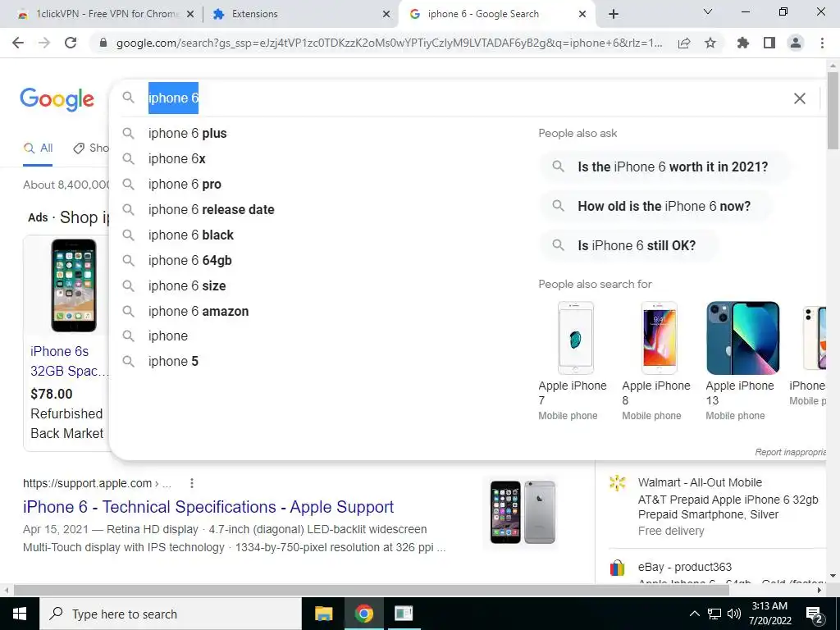This screenshot has width=840, height=630.
Task: Open the tab search chevron
Action: 708,11
